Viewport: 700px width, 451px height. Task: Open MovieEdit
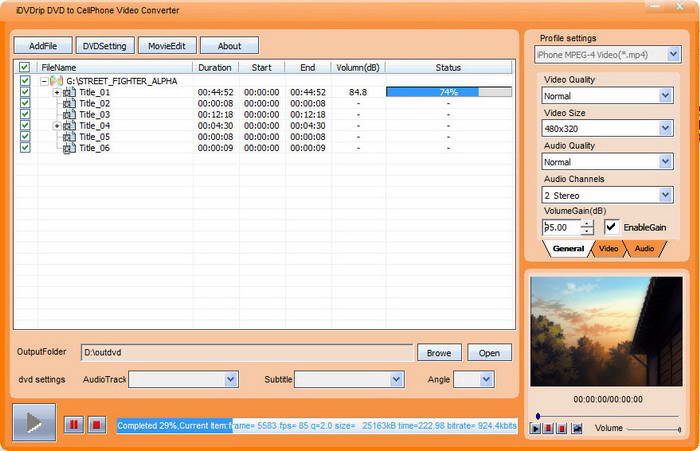[x=167, y=46]
